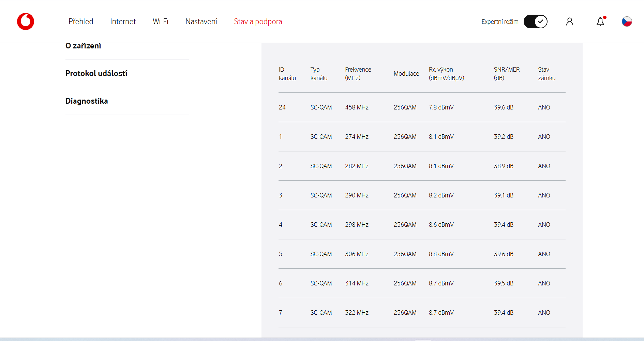The height and width of the screenshot is (341, 644).
Task: Open notifications bell icon
Action: pos(600,22)
